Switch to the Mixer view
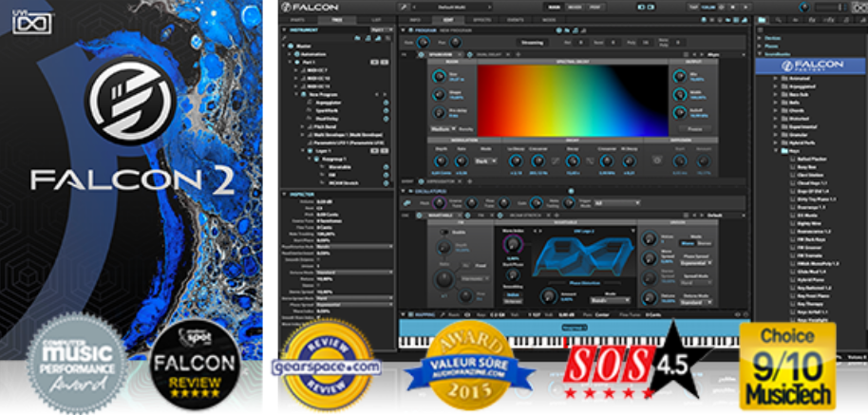Viewport: 868px width, 415px height. tap(574, 8)
